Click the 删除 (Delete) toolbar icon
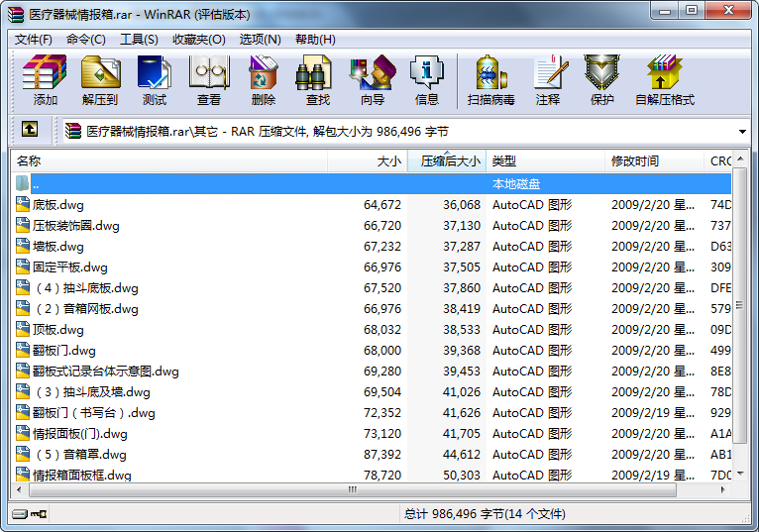This screenshot has width=759, height=532. pyautogui.click(x=264, y=80)
